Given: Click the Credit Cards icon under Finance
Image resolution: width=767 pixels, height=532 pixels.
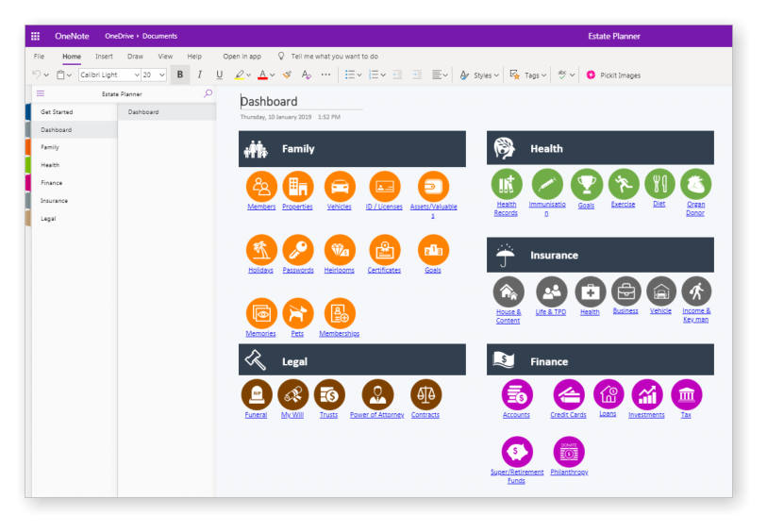Looking at the screenshot, I should tap(568, 394).
